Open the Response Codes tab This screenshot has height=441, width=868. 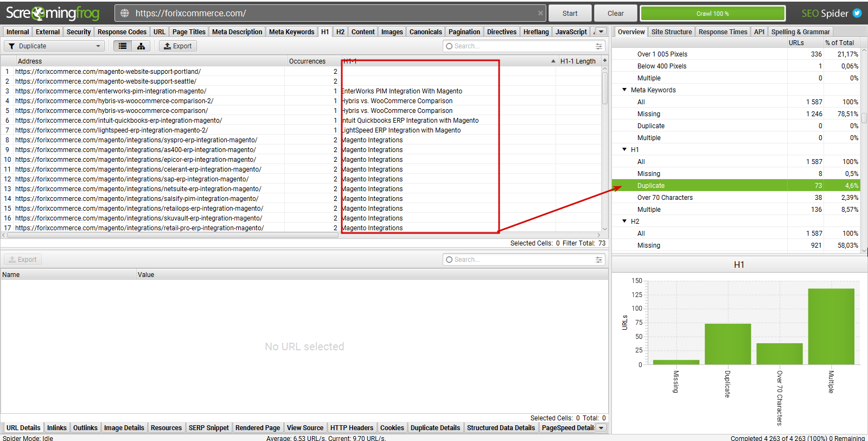122,31
